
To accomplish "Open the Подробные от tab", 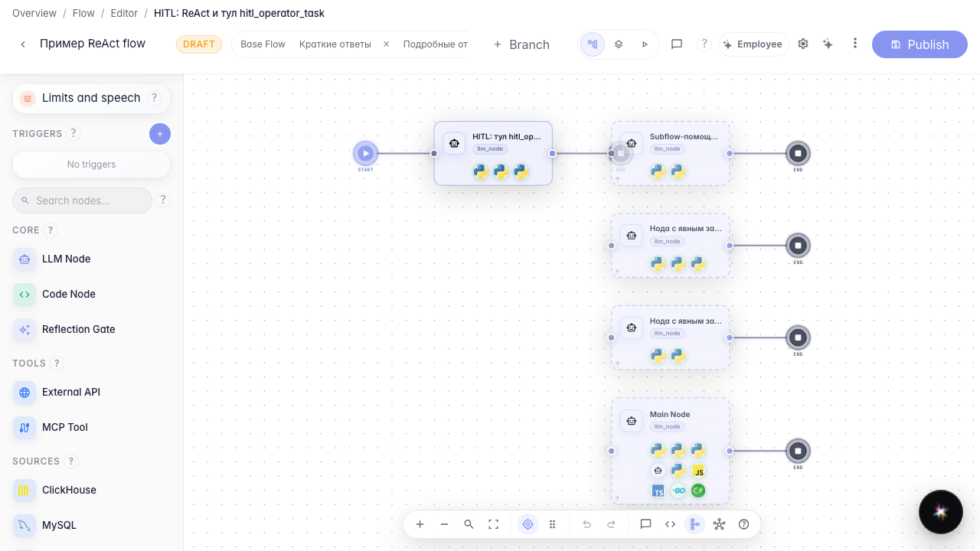I will click(x=435, y=44).
